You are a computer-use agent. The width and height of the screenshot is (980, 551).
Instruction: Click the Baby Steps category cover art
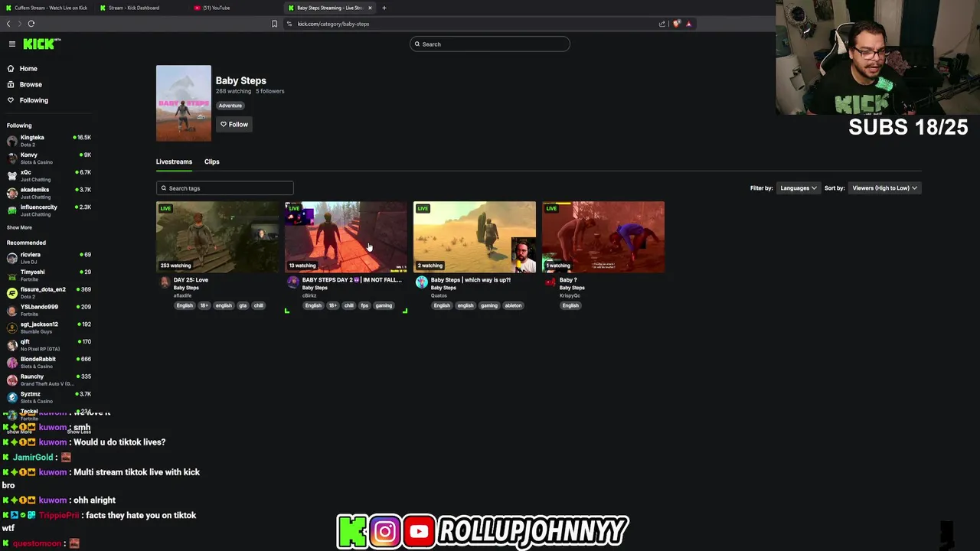[184, 103]
